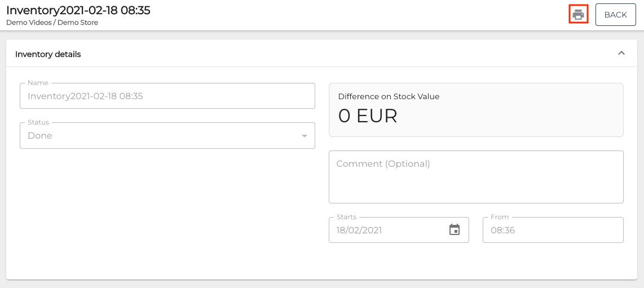644x288 pixels.
Task: Click the From field label
Action: pos(500,217)
